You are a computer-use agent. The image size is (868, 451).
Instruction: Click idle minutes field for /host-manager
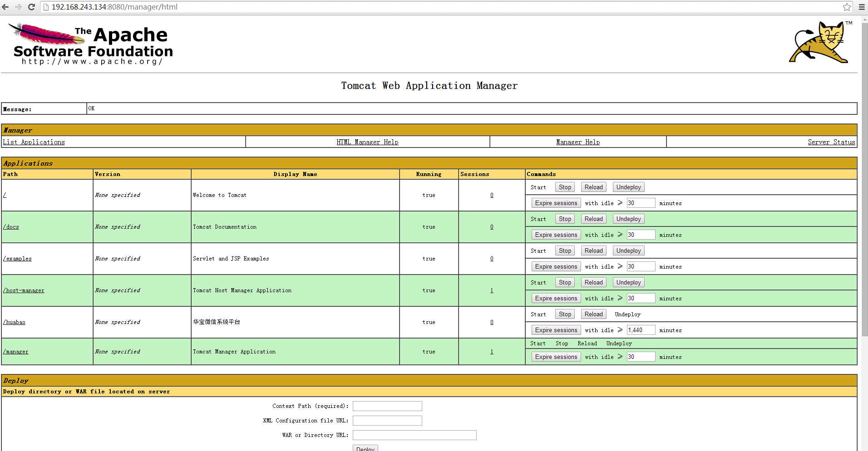pyautogui.click(x=641, y=298)
